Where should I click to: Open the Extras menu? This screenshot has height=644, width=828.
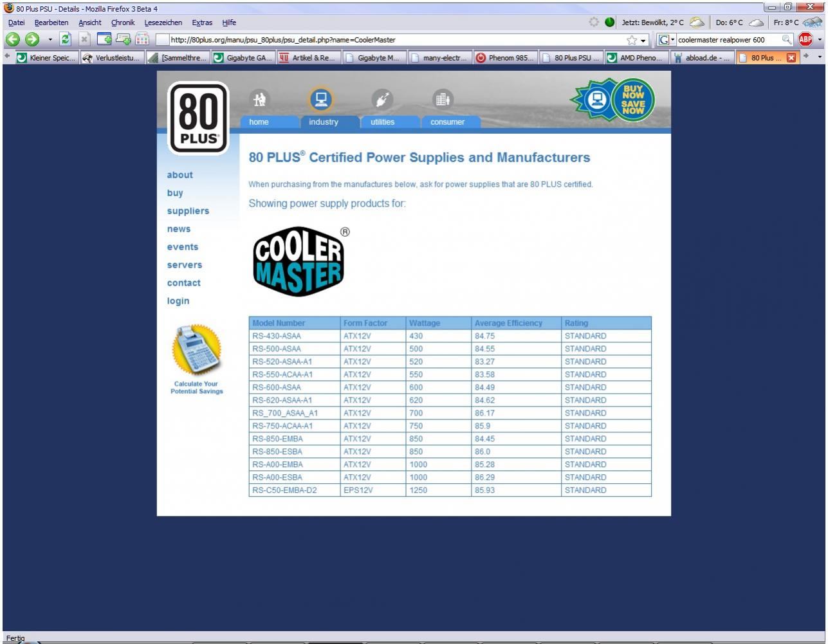point(202,23)
